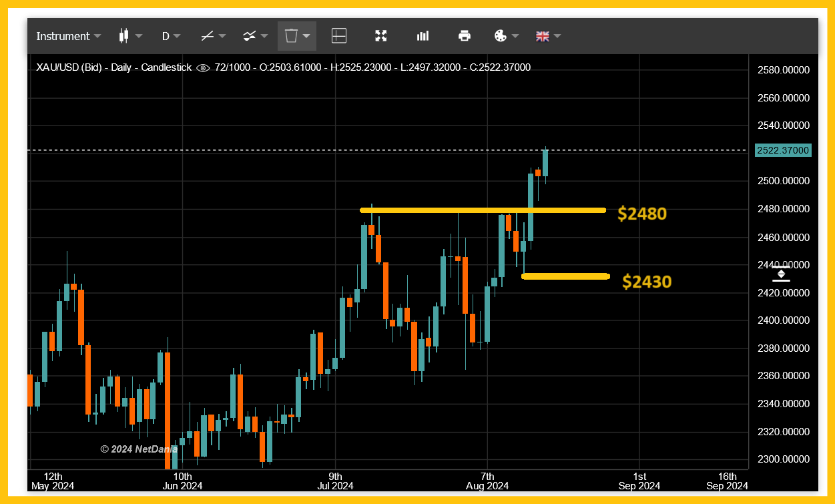This screenshot has height=504, width=835.
Task: Print the chart with the printer icon
Action: 465,36
